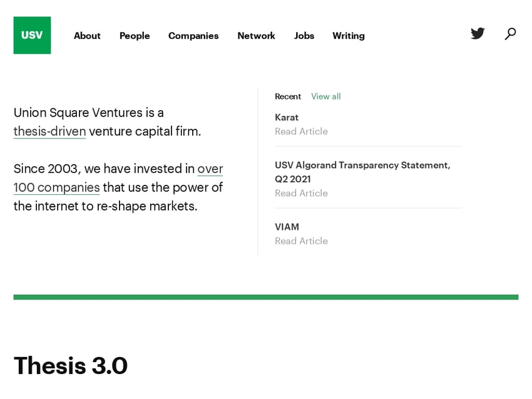Go to the People page

(135, 36)
